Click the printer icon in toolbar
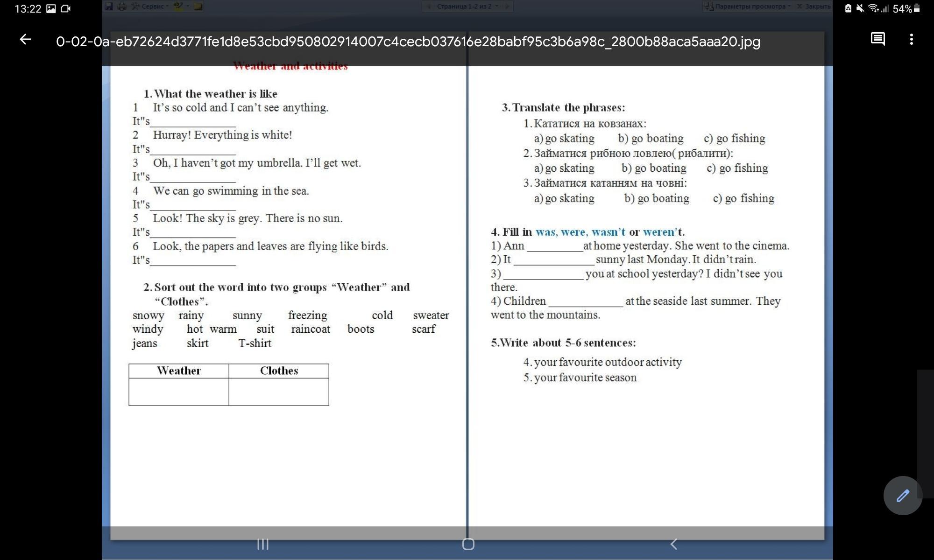This screenshot has height=560, width=934. tap(122, 7)
